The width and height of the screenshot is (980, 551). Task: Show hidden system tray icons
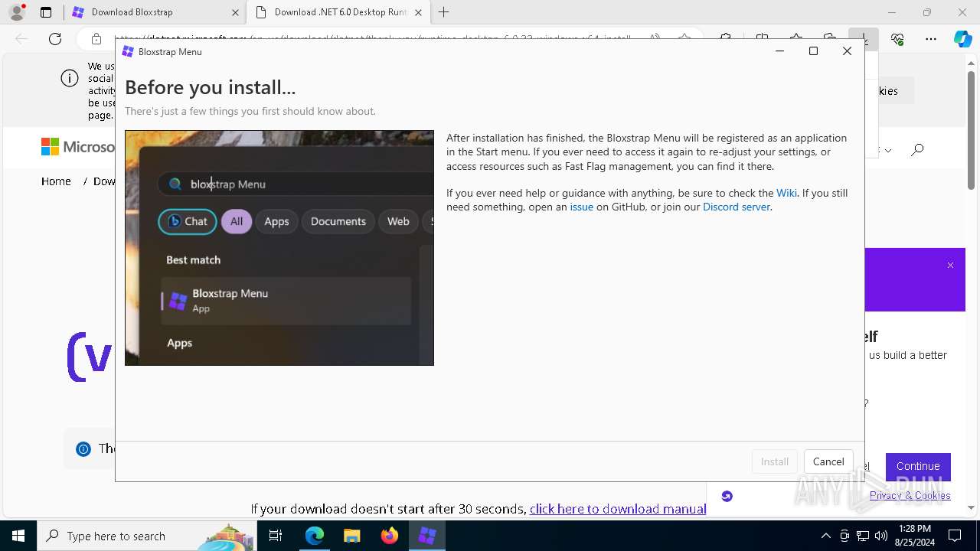point(825,536)
